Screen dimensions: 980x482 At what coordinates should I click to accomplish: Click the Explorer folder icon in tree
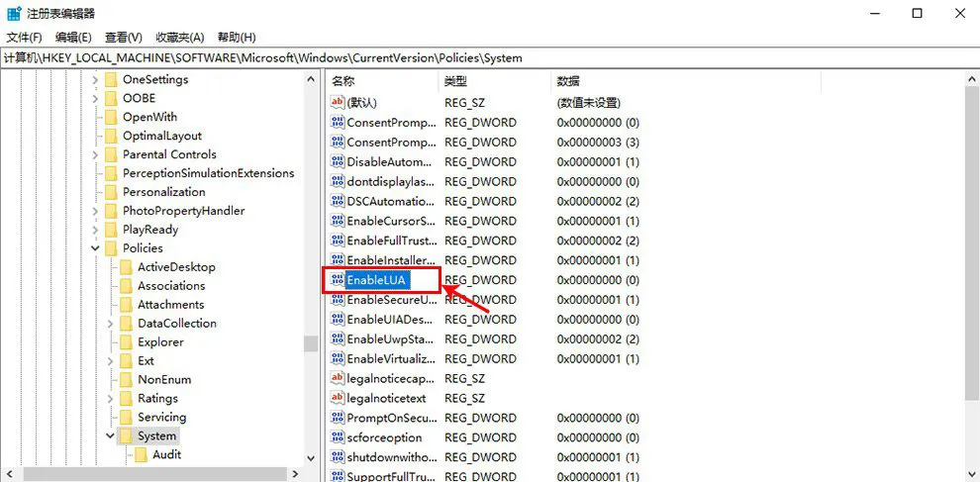[125, 342]
